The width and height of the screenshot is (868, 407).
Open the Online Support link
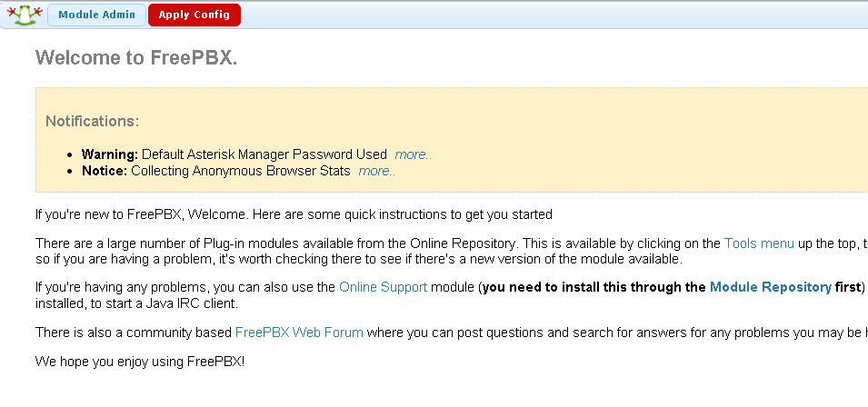(383, 287)
